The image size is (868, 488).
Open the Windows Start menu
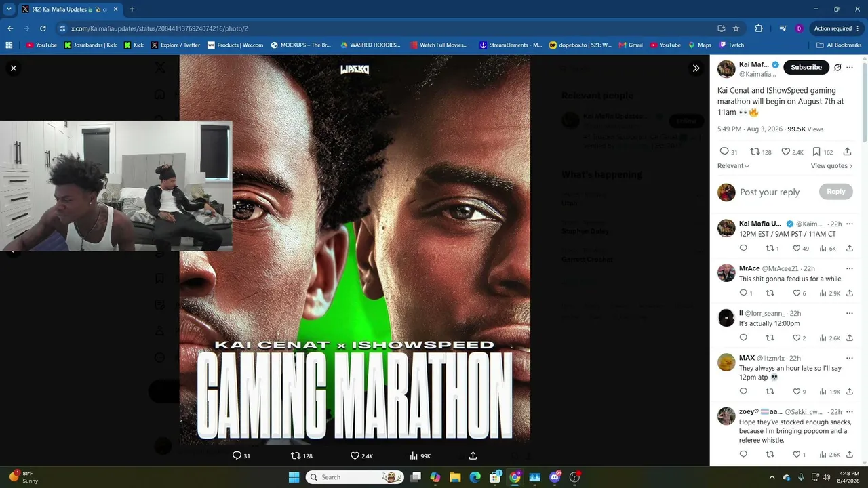coord(294,477)
